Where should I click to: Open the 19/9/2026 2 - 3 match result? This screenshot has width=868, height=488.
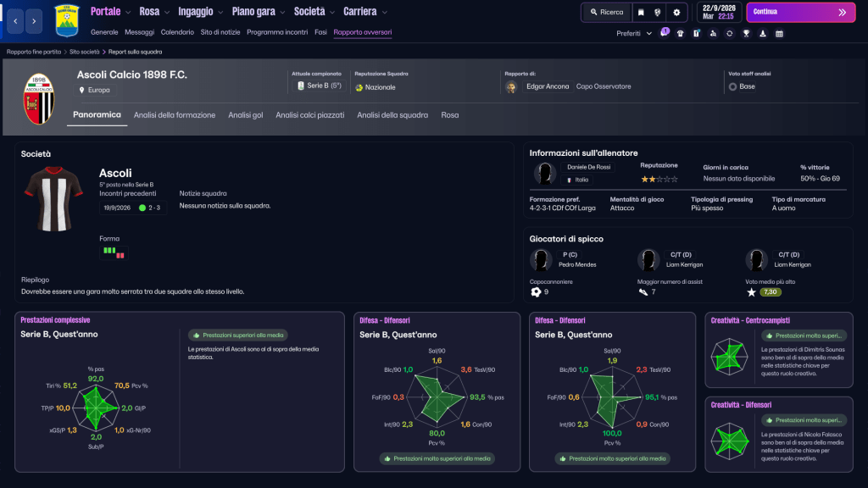tap(132, 208)
